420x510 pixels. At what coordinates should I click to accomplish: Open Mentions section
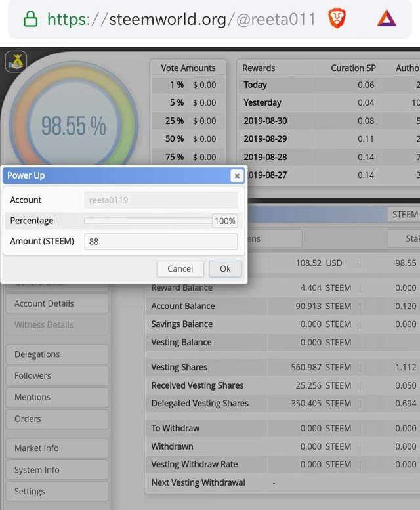pyautogui.click(x=57, y=397)
